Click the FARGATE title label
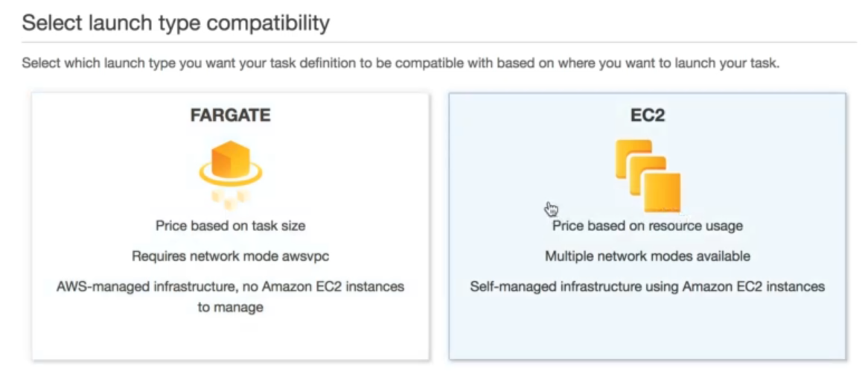The width and height of the screenshot is (868, 389). (230, 116)
